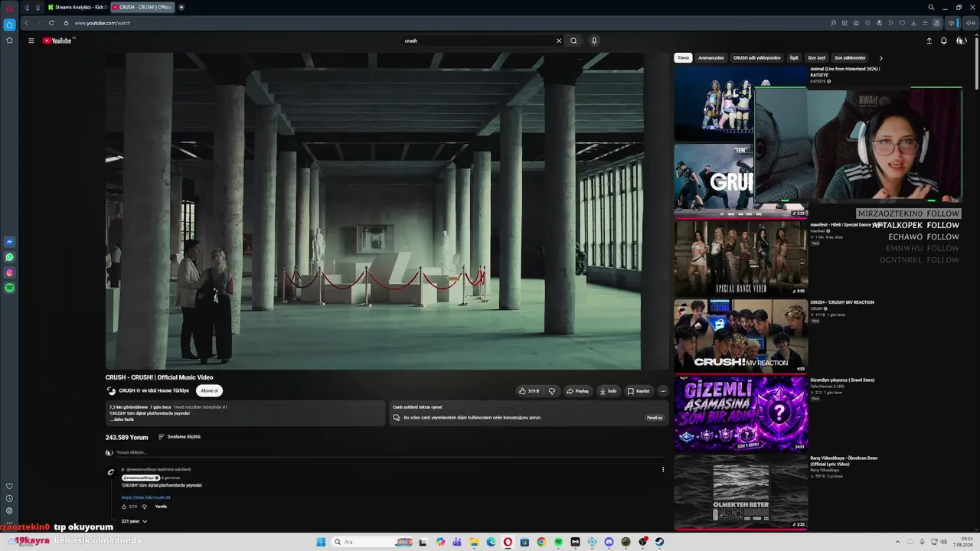Open the manifest Hileli Special Dance thumbnail
Screen dimensions: 980x551
coord(740,258)
